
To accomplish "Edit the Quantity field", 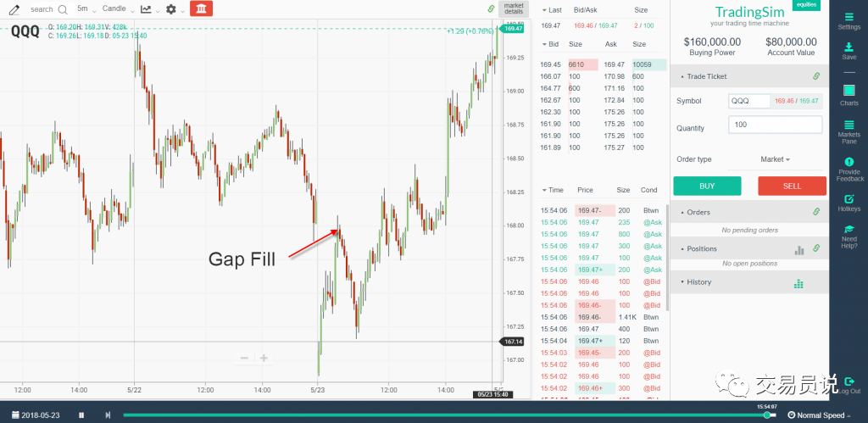I will pos(775,125).
